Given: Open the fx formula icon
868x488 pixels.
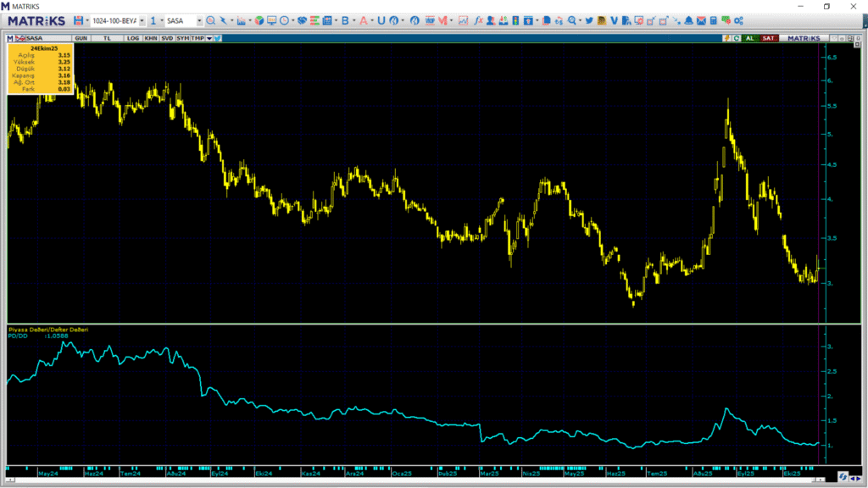Looking at the screenshot, I should click(479, 20).
